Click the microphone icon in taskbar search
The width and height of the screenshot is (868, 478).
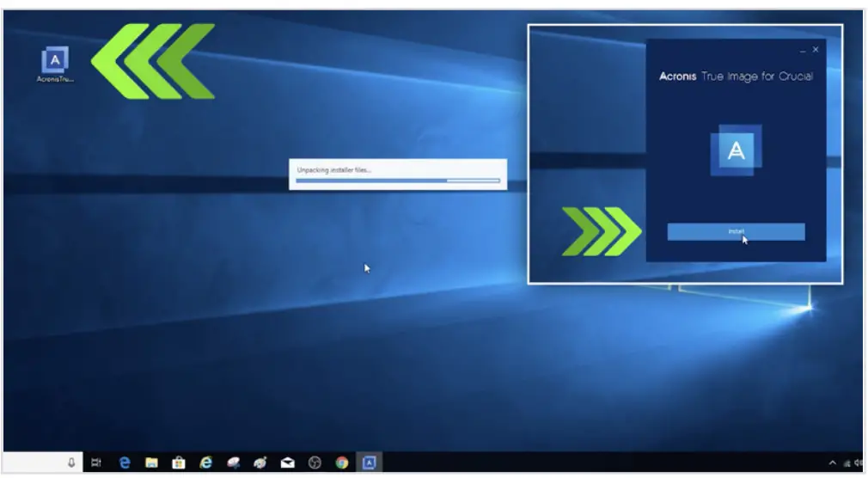71,463
